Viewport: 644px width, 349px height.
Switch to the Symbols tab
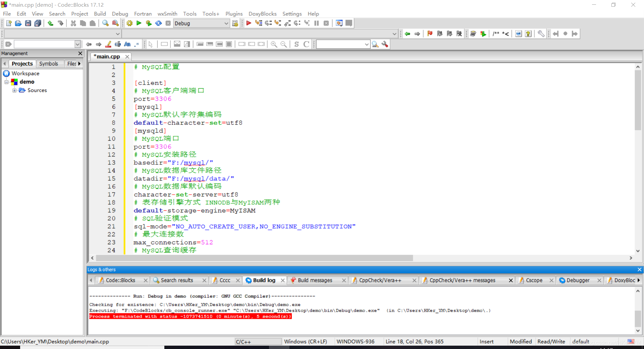pos(49,63)
